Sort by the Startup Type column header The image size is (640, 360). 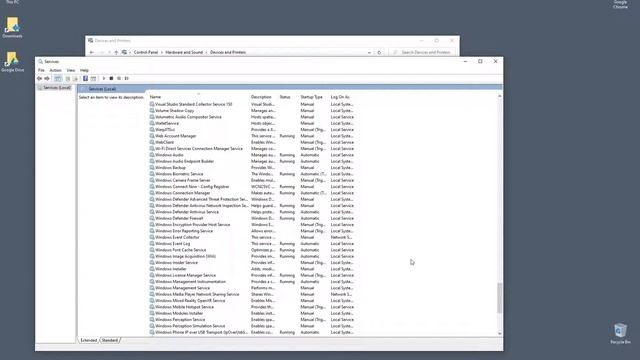click(311, 97)
